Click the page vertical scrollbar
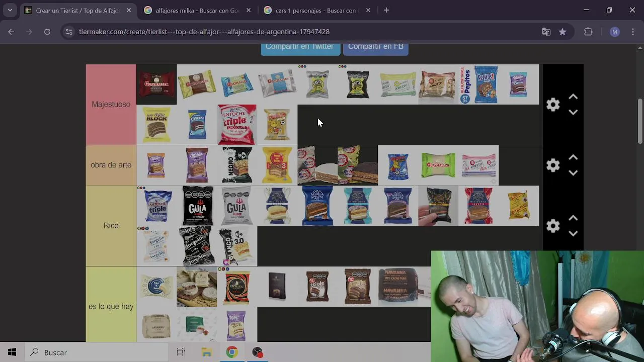 [640, 121]
